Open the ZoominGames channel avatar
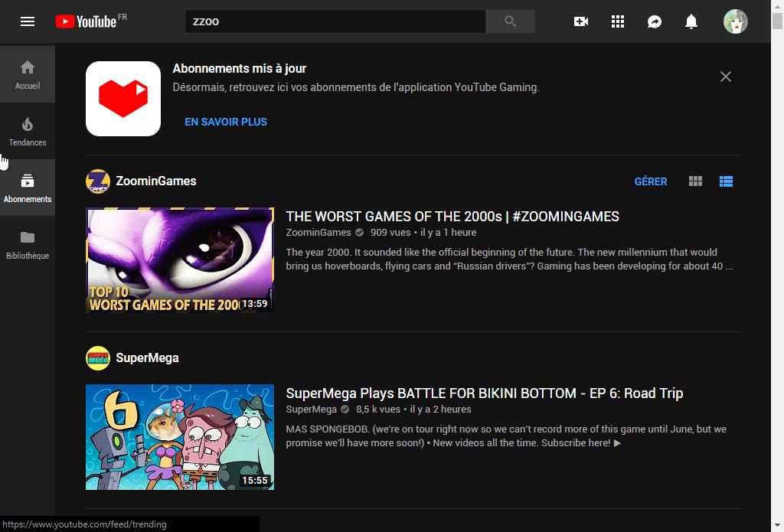The width and height of the screenshot is (784, 532). (x=98, y=181)
